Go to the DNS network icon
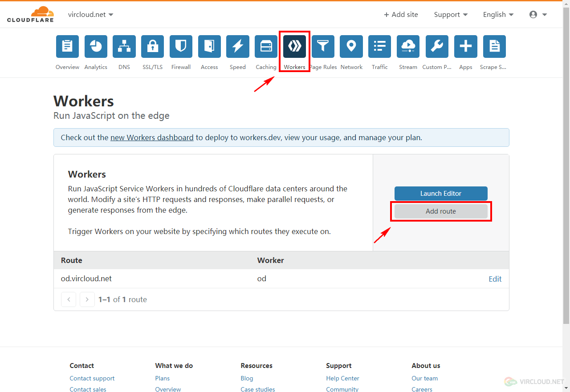Viewport: 570px width, 392px height. click(124, 47)
